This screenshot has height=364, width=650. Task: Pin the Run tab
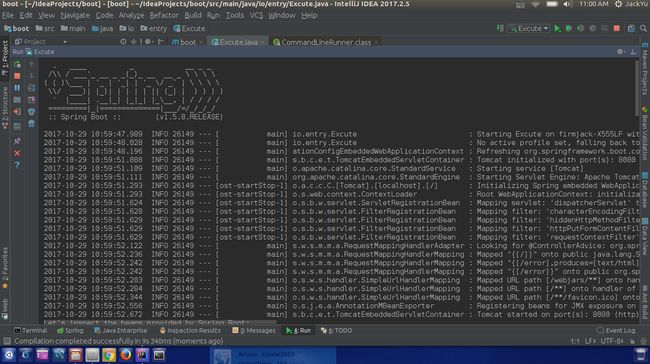pyautogui.click(x=17, y=141)
